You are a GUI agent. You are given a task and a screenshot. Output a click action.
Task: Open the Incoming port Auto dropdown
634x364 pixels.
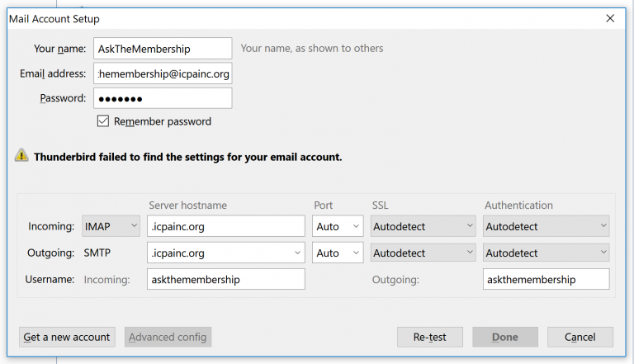click(338, 226)
